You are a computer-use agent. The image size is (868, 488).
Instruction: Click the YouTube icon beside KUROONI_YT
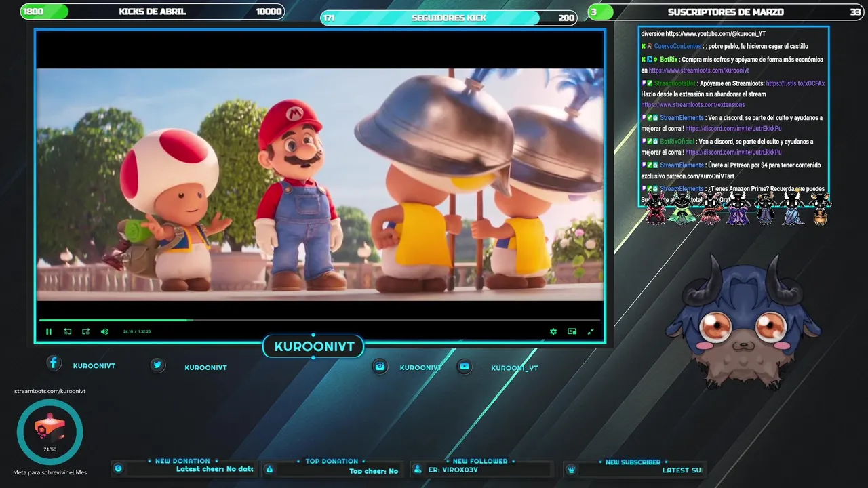tap(465, 366)
